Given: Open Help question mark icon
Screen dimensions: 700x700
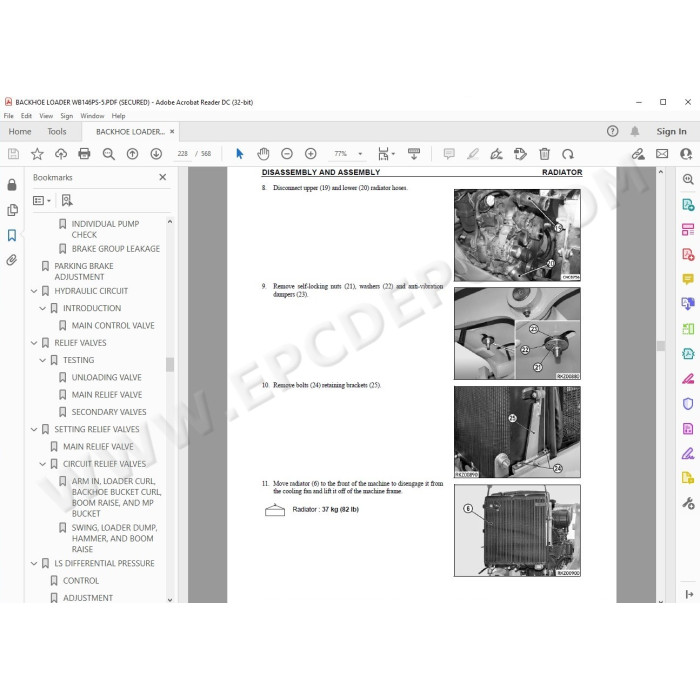Looking at the screenshot, I should 612,131.
